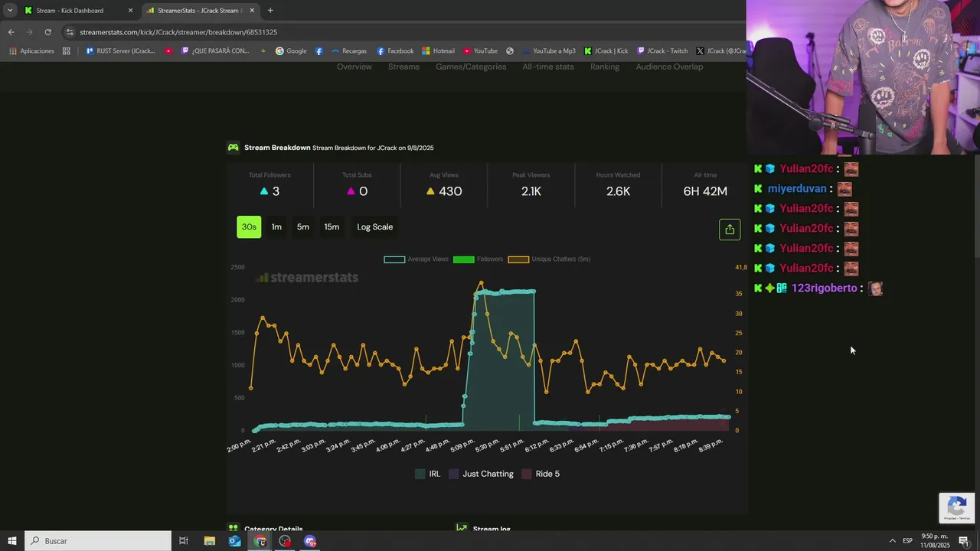Open the Audience Overlap section
980x551 pixels.
coord(669,67)
